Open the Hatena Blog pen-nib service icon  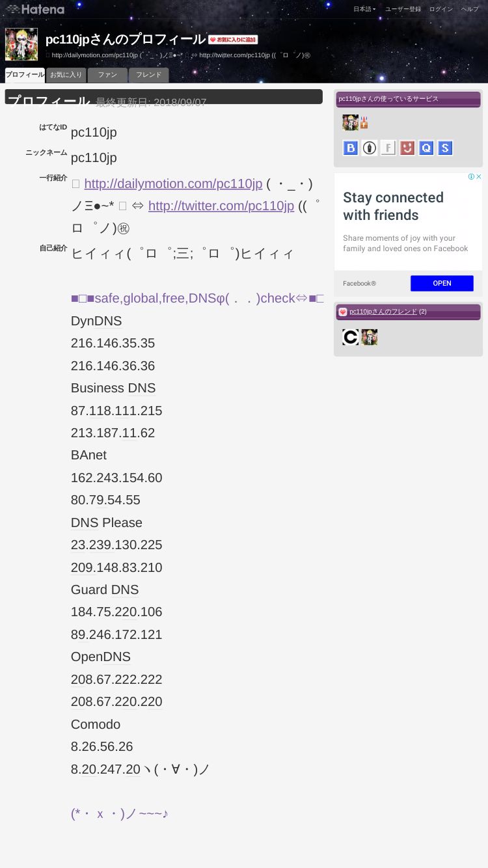(370, 148)
